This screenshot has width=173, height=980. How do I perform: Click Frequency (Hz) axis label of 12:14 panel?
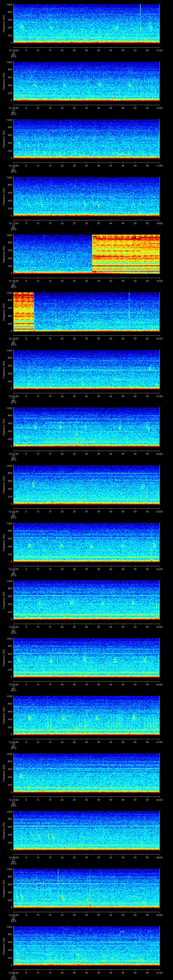click(4, 24)
